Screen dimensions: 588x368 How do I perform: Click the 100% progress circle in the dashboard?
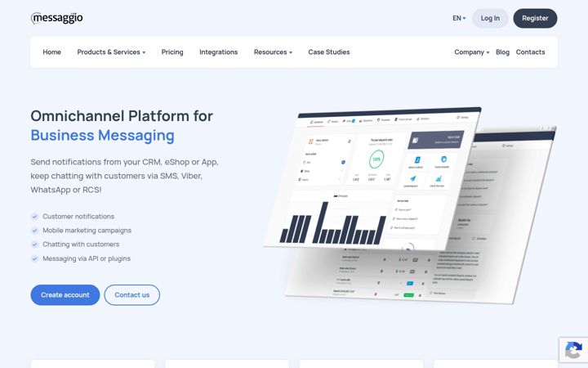(x=376, y=159)
